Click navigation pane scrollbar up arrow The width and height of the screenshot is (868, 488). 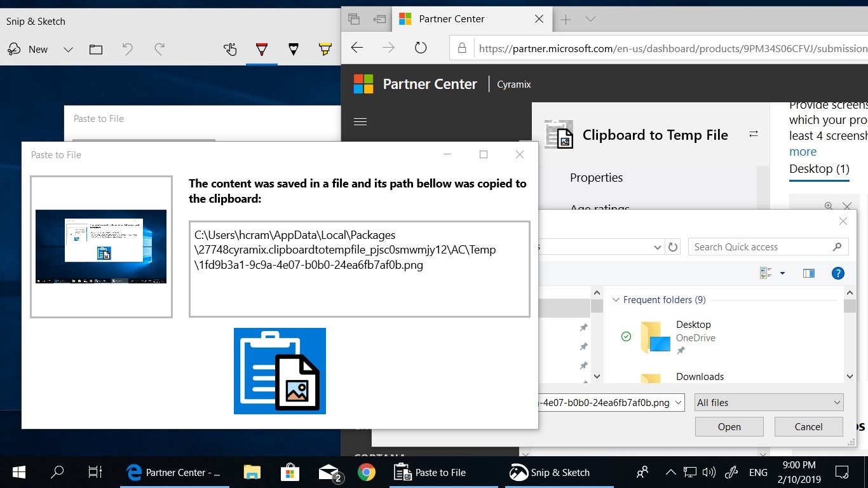(597, 293)
